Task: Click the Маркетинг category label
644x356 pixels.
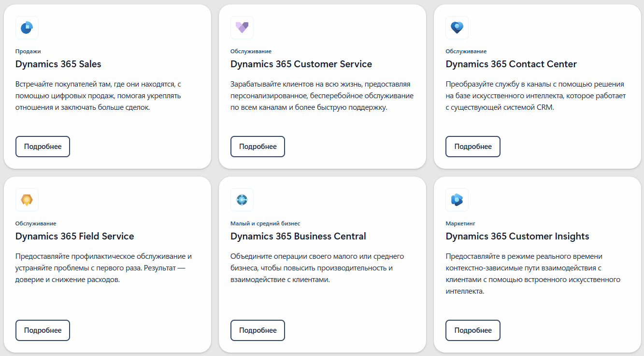Action: coord(460,223)
